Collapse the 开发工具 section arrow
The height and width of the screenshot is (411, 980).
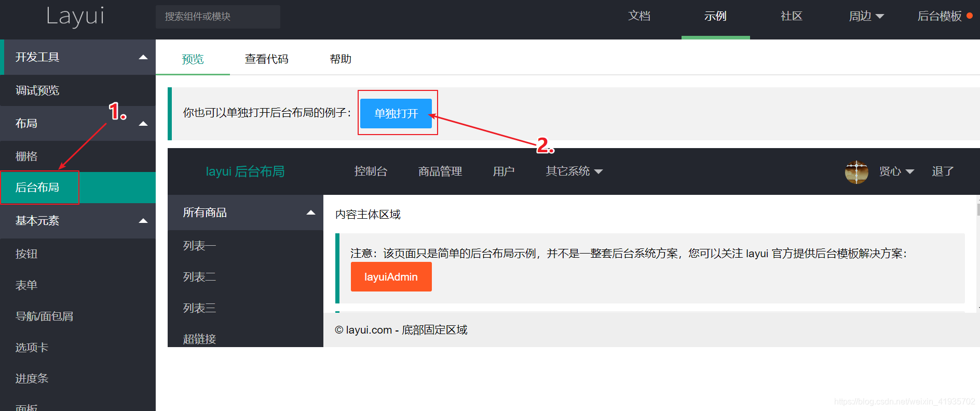(143, 57)
